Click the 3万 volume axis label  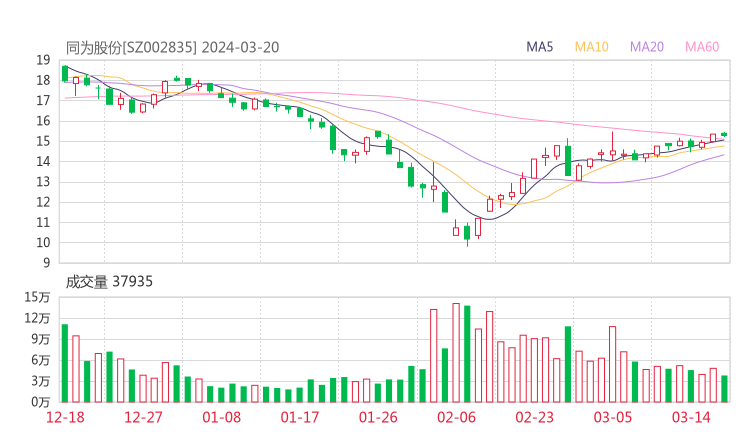(41, 381)
